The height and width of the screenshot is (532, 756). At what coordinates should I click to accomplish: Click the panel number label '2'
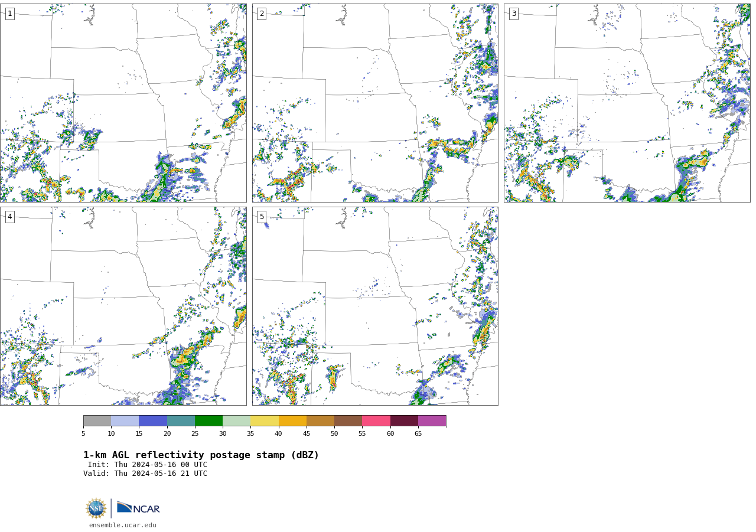click(x=262, y=14)
